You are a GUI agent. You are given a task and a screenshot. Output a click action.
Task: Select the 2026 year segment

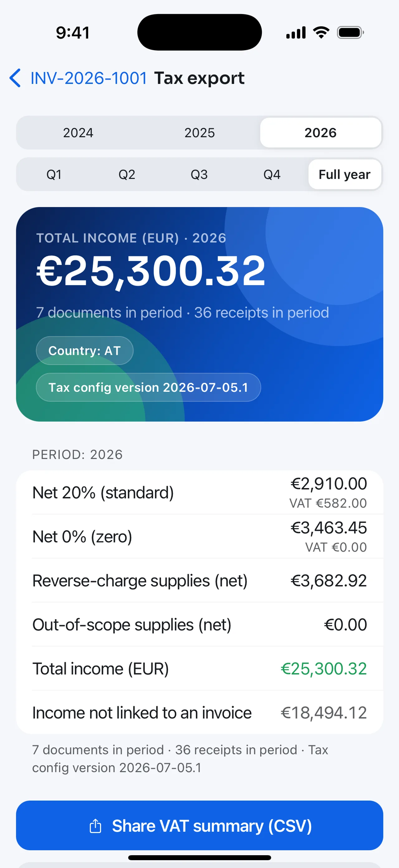pos(320,133)
